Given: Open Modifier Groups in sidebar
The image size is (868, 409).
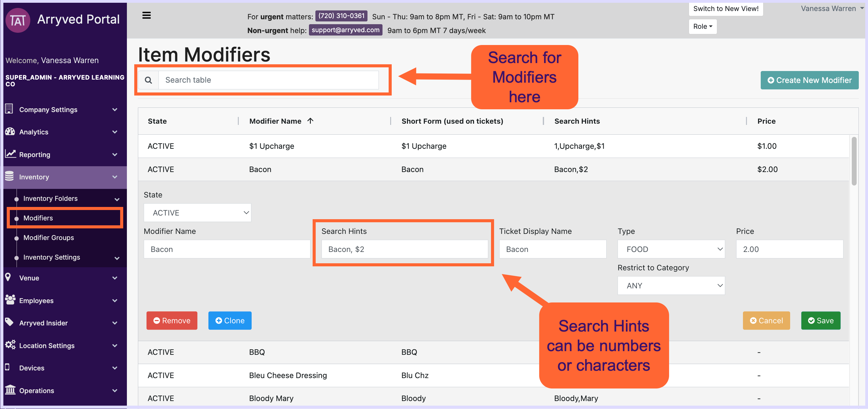Looking at the screenshot, I should point(48,238).
